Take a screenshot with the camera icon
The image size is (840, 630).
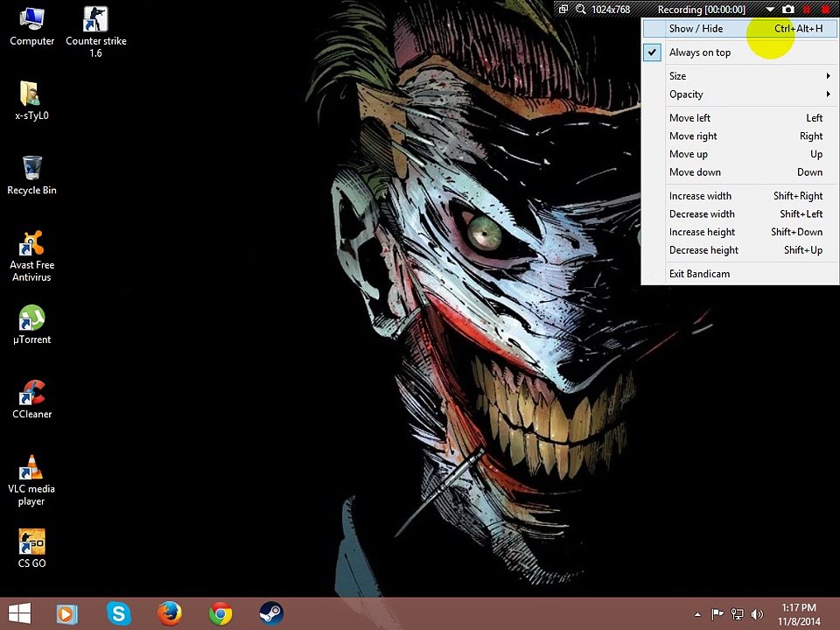pos(788,9)
